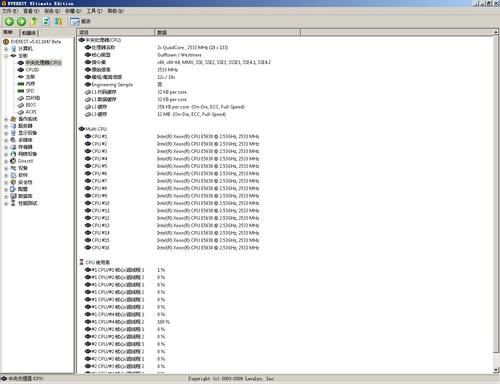The width and height of the screenshot is (500, 384).
Task: Expand the DirectX tree node
Action: (x=6, y=161)
